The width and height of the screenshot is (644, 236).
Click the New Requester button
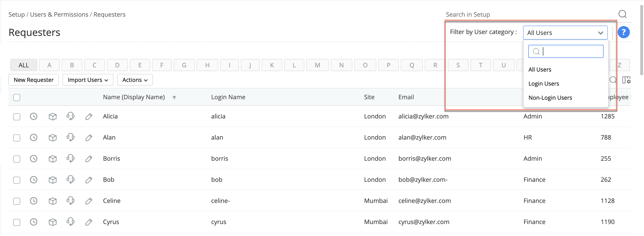click(x=33, y=80)
